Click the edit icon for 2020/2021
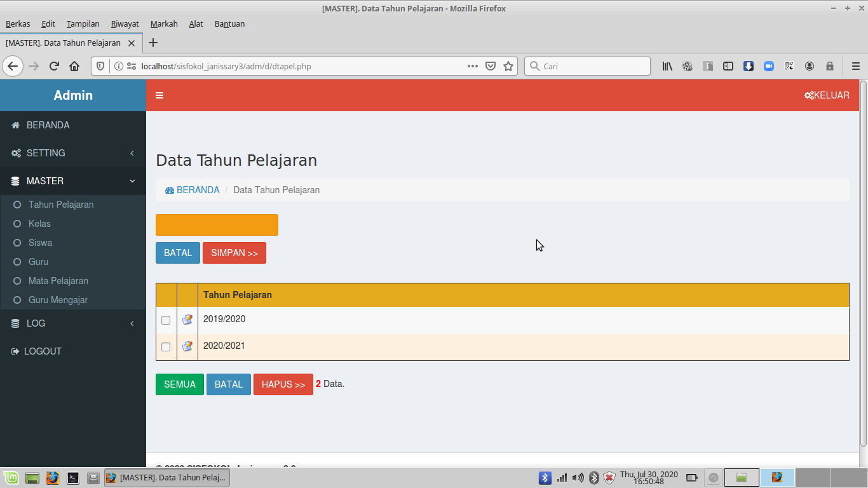The image size is (868, 488). pyautogui.click(x=187, y=346)
